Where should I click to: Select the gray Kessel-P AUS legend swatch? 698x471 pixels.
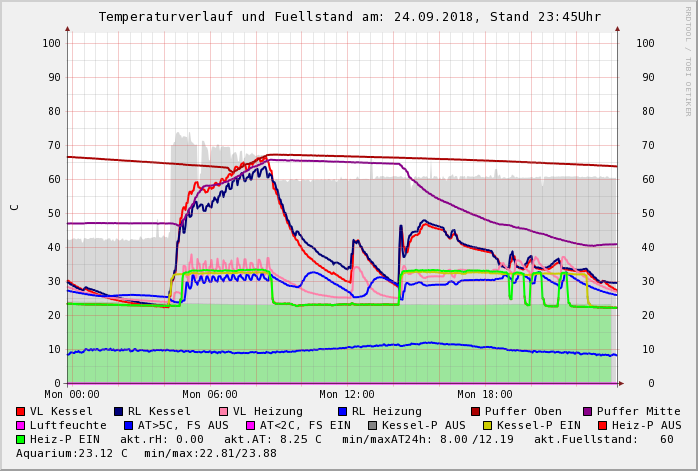pyautogui.click(x=371, y=425)
